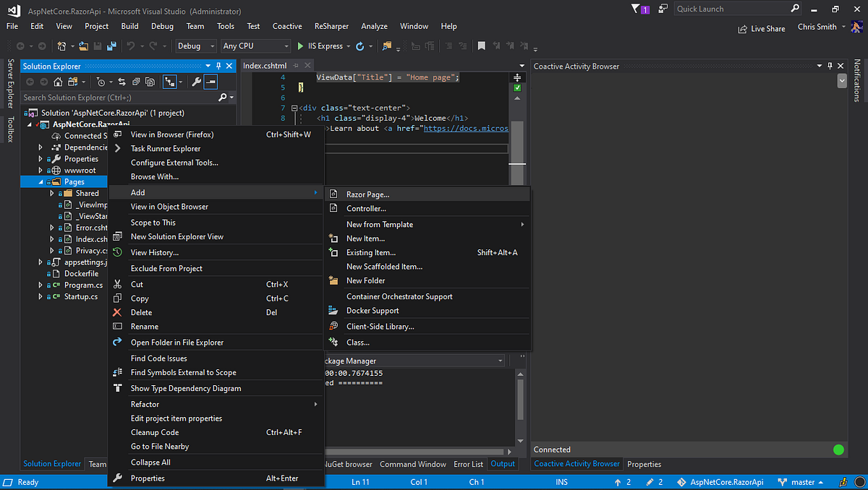Click the Undo icon in the toolbar
Viewport: 868px width, 490px height.
point(131,46)
